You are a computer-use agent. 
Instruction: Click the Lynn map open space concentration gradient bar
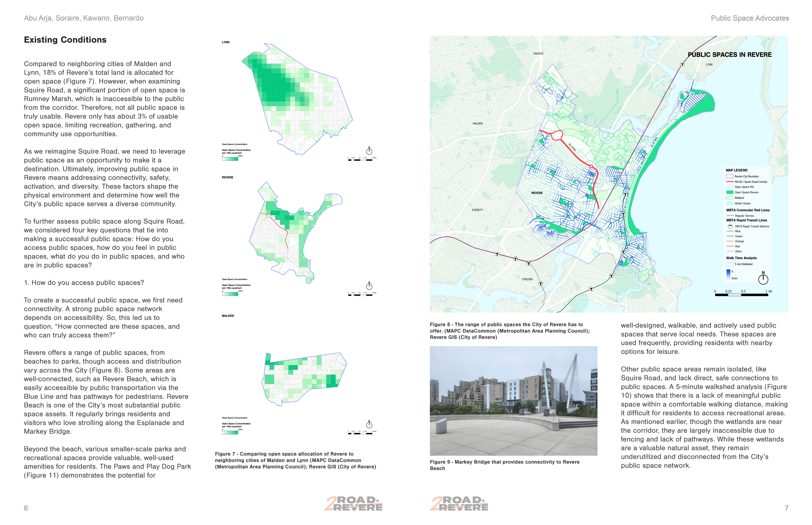[x=230, y=159]
